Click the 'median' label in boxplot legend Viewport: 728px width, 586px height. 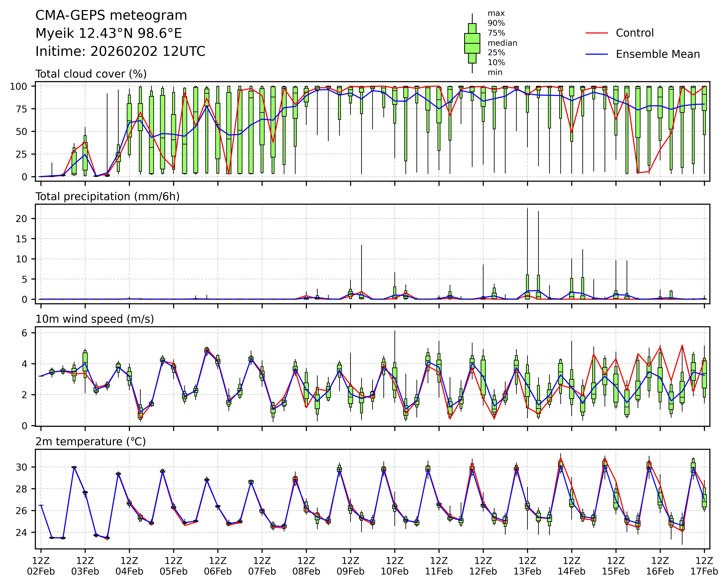502,43
